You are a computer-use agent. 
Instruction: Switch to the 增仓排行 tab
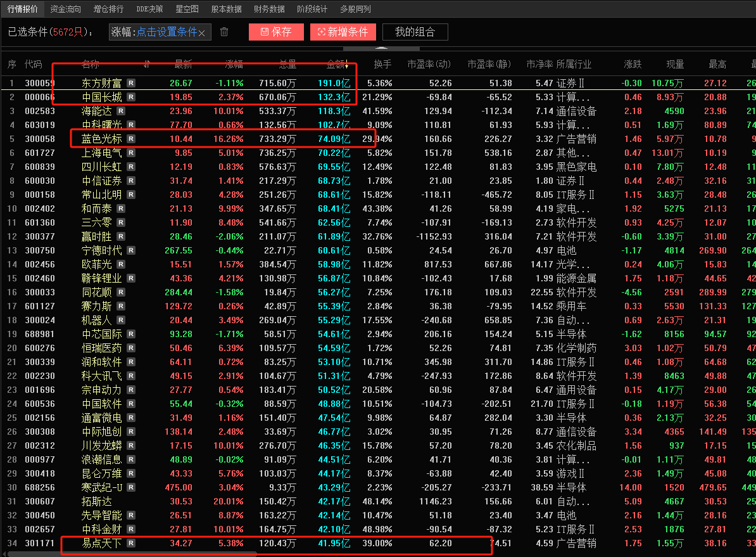pos(108,9)
